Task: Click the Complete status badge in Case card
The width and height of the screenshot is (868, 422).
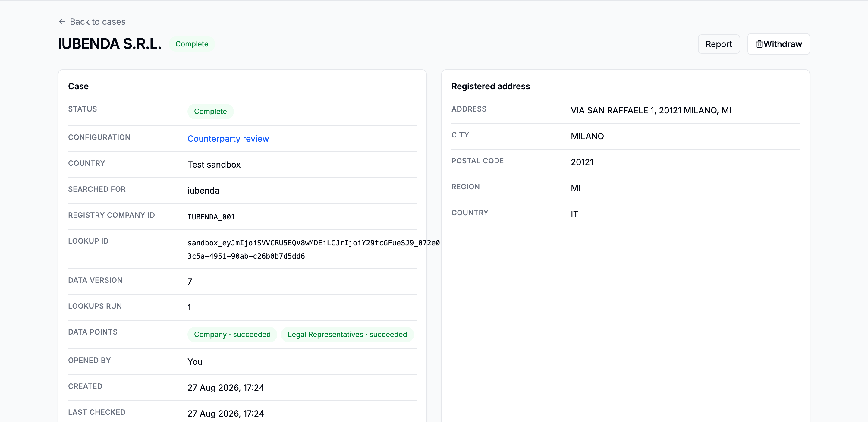Action: [210, 112]
